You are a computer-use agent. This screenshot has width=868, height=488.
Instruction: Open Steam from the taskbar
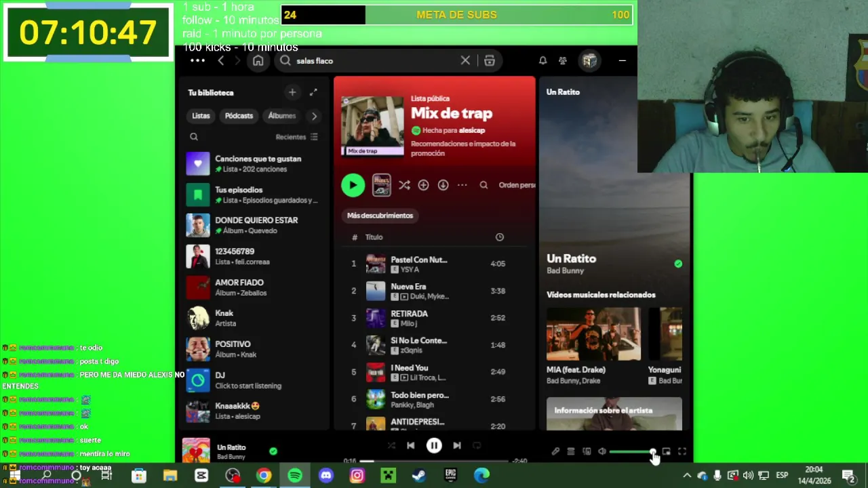pyautogui.click(x=419, y=476)
